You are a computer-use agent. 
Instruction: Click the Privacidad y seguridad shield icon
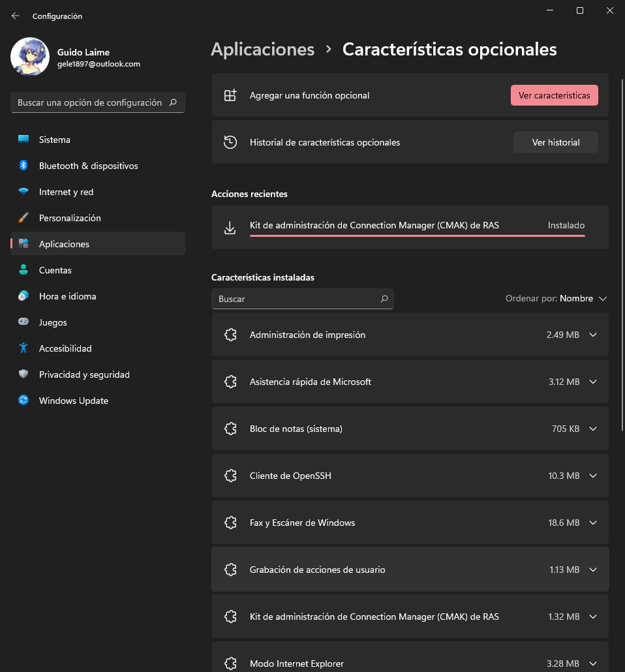tap(23, 374)
